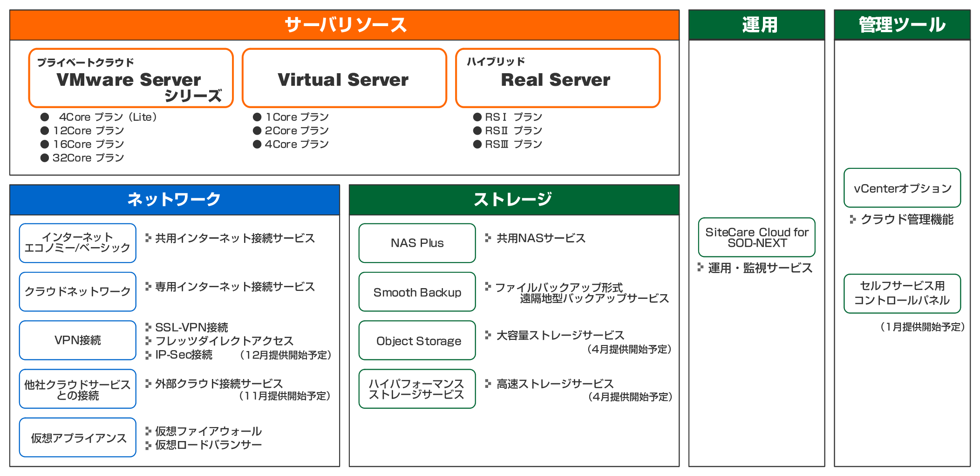Click the (4月提供開始予定) note under 大容量ストレージサービス
980x476 pixels.
click(629, 349)
